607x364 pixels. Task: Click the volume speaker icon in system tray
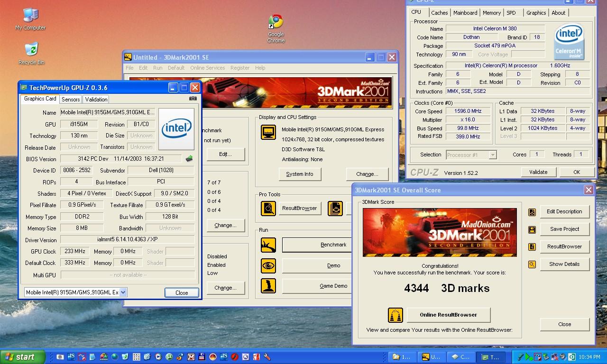coord(563,357)
